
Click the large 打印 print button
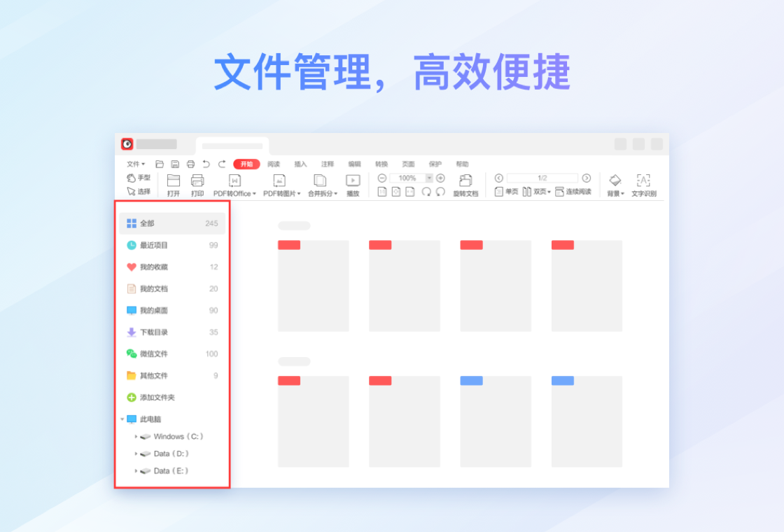tap(197, 185)
